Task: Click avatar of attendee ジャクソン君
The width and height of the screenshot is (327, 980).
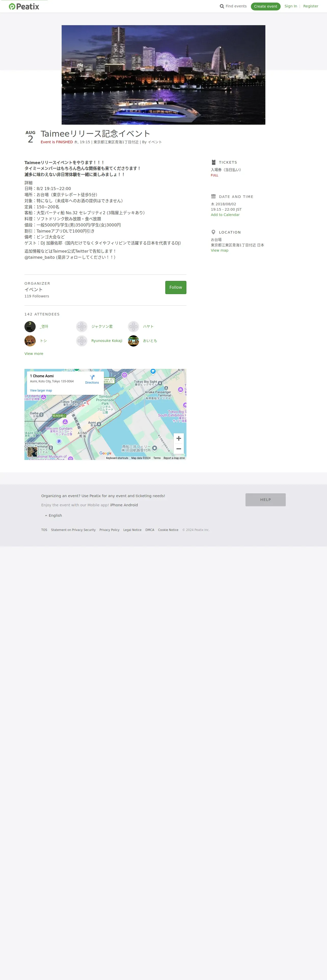Action: pyautogui.click(x=82, y=326)
